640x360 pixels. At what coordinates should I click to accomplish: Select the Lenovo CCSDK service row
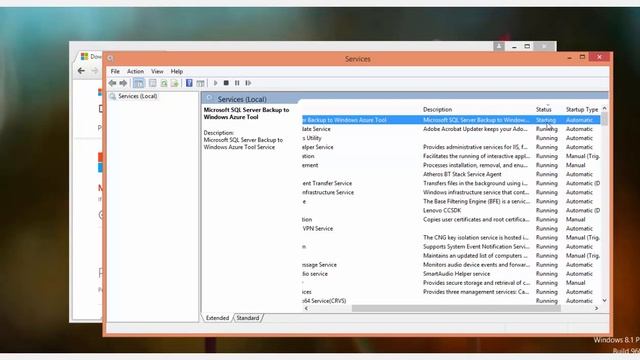451,211
